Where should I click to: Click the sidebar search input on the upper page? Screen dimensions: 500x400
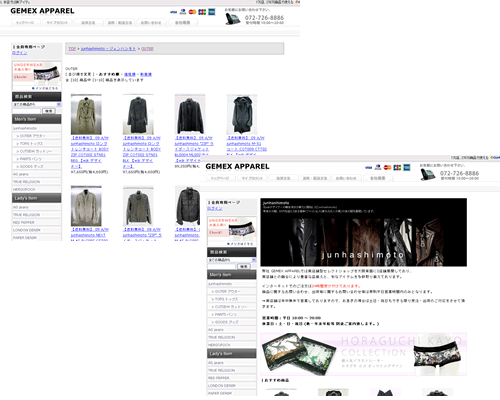click(26, 111)
